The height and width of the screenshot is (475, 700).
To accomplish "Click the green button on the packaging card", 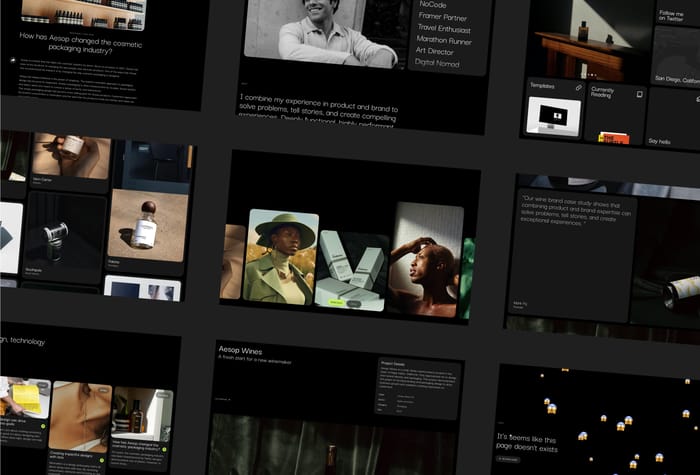I will point(337,302).
